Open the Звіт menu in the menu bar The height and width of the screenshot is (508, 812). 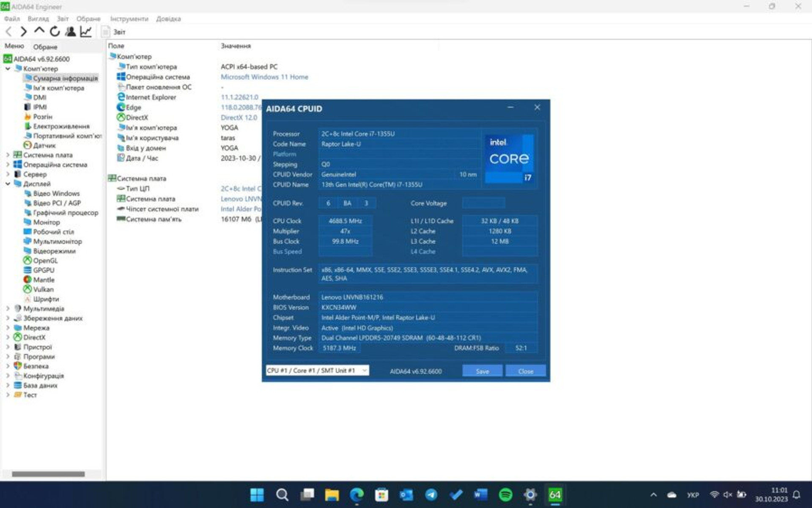pyautogui.click(x=63, y=19)
